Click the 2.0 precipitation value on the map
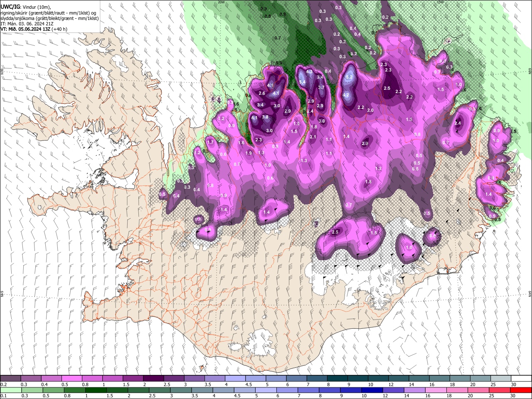 (x=370, y=110)
